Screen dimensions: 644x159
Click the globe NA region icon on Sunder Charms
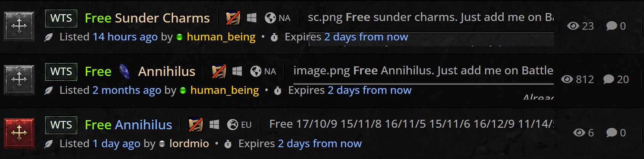(270, 18)
